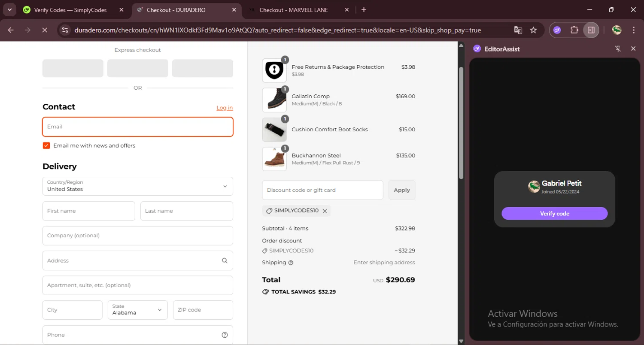Focus the First name field

pos(89,211)
